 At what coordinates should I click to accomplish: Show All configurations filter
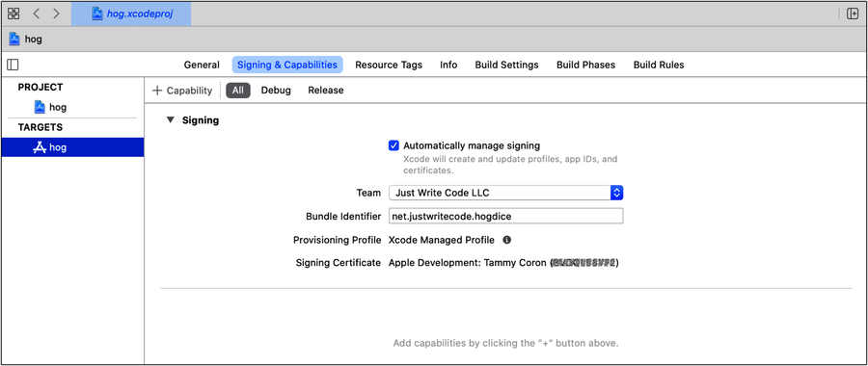point(238,91)
